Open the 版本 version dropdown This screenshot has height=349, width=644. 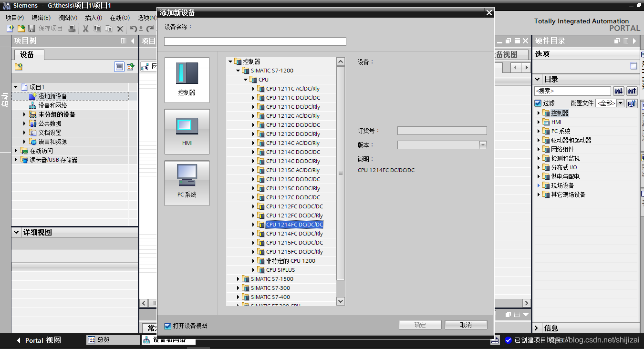point(483,145)
